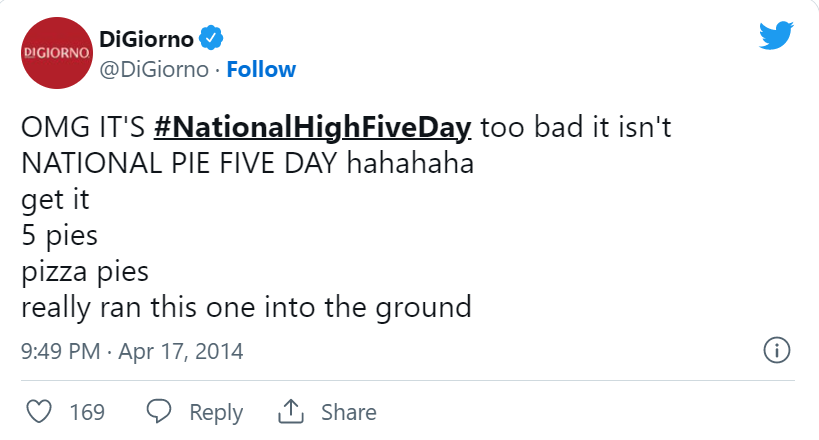Click the "pizza pies" tweet line
The image size is (819, 440).
click(85, 271)
